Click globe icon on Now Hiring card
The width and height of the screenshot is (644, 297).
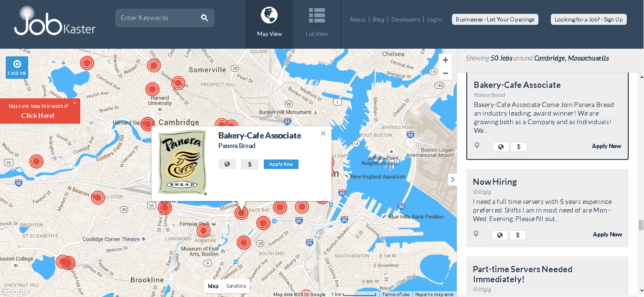500,235
